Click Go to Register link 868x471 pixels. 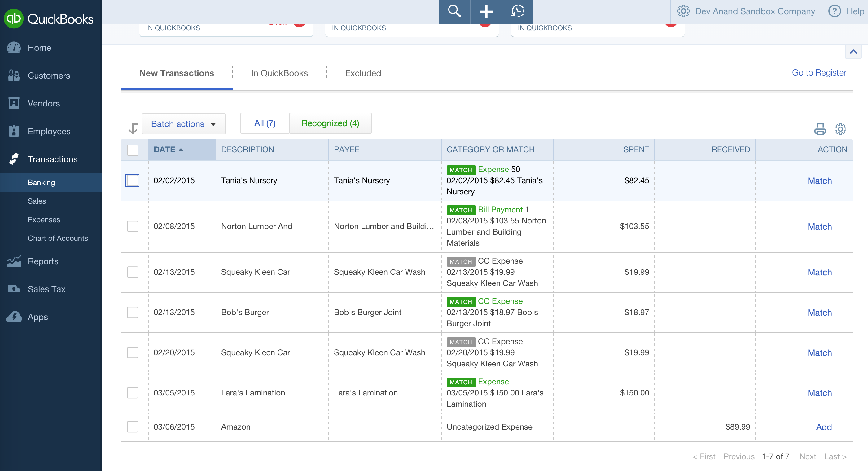click(x=819, y=72)
